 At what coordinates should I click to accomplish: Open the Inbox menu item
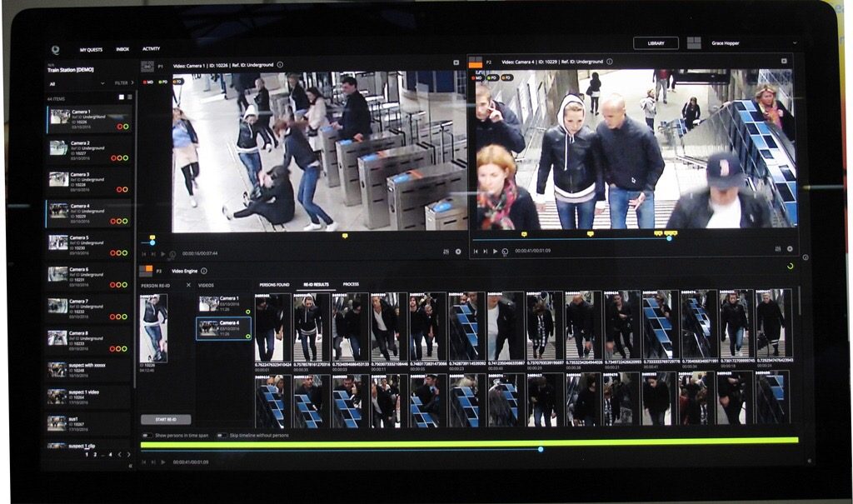tap(122, 49)
